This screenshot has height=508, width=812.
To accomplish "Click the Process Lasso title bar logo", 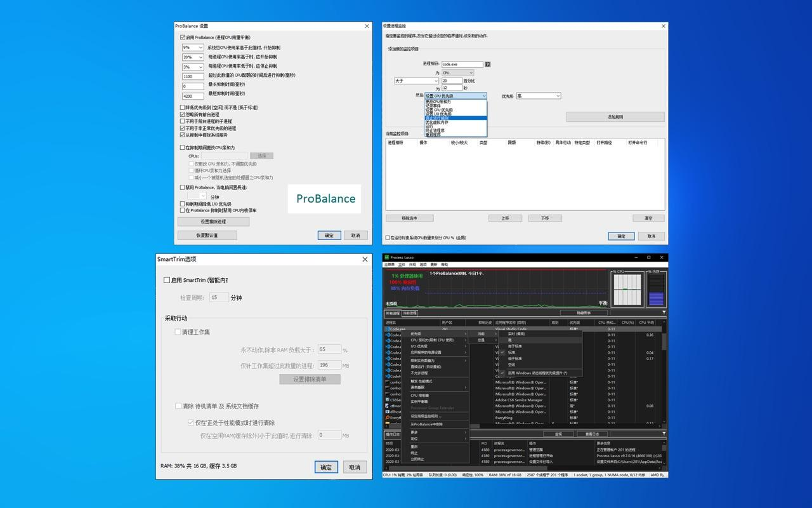I will tap(386, 257).
